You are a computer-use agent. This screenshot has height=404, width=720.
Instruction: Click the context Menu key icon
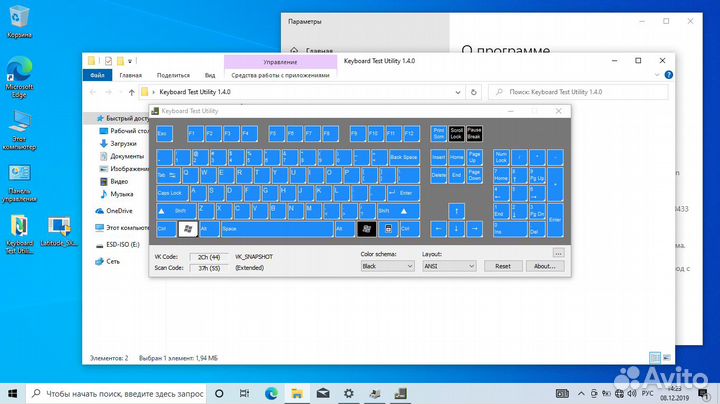pos(388,229)
